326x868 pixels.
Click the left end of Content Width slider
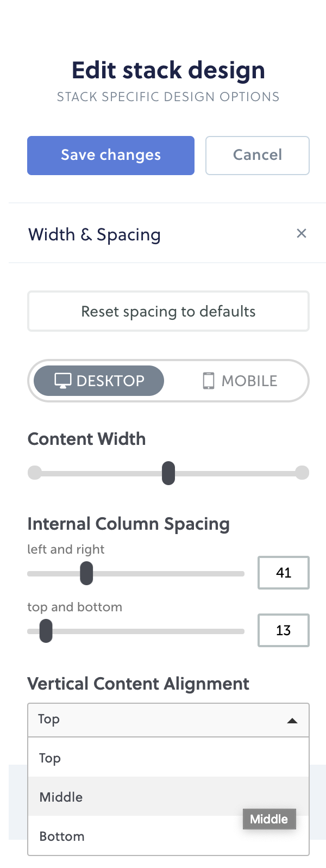click(35, 473)
